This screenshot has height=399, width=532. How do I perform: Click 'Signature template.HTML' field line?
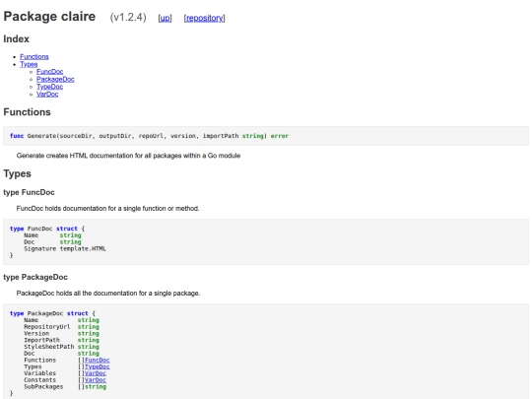(65, 248)
